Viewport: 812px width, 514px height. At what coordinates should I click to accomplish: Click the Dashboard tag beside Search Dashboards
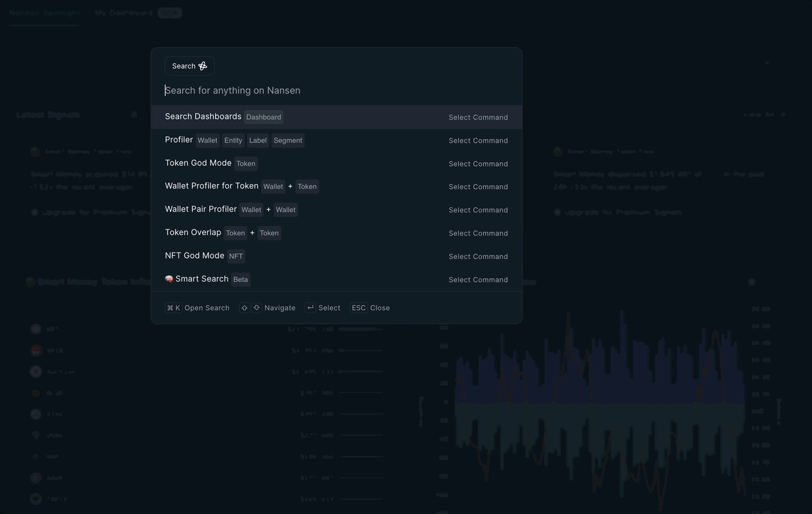coord(263,117)
